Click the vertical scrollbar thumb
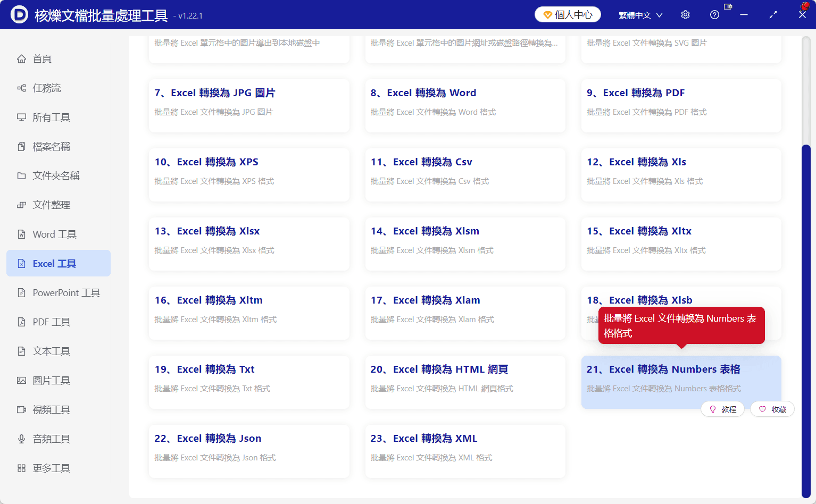816x504 pixels. click(x=806, y=321)
